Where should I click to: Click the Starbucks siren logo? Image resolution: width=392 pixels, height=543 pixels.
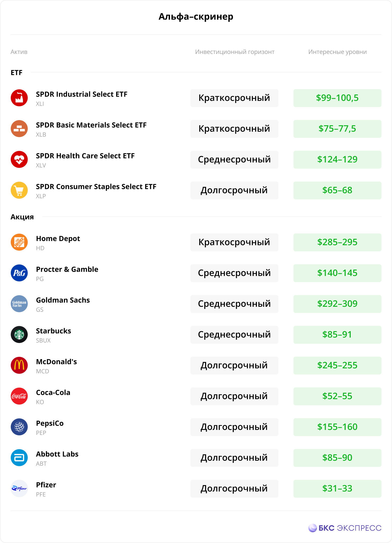coord(19,334)
